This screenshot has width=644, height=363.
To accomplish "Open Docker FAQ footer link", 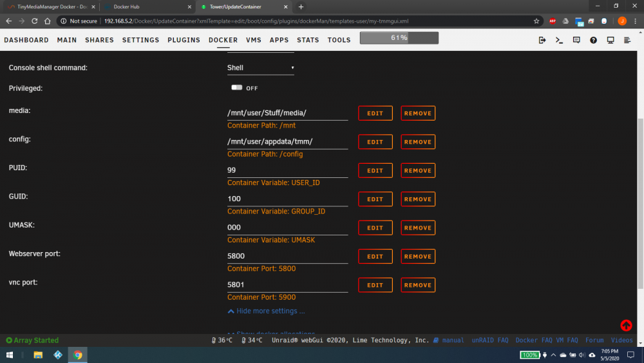I will (534, 340).
